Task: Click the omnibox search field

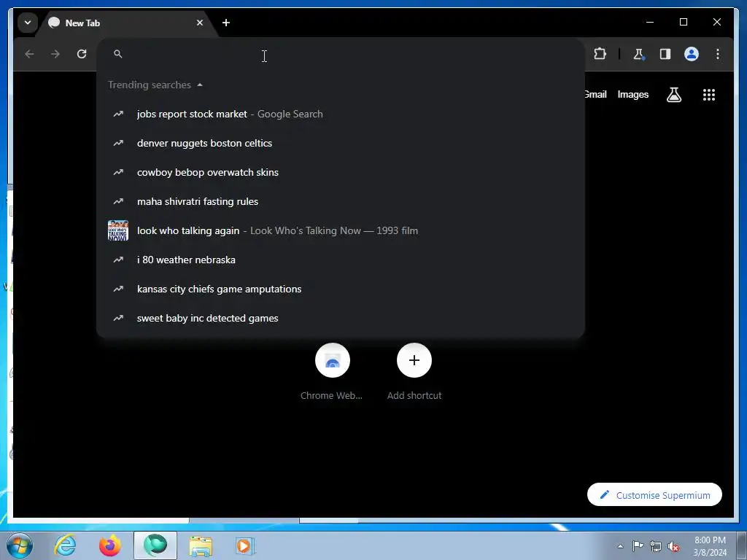Action: (341, 54)
